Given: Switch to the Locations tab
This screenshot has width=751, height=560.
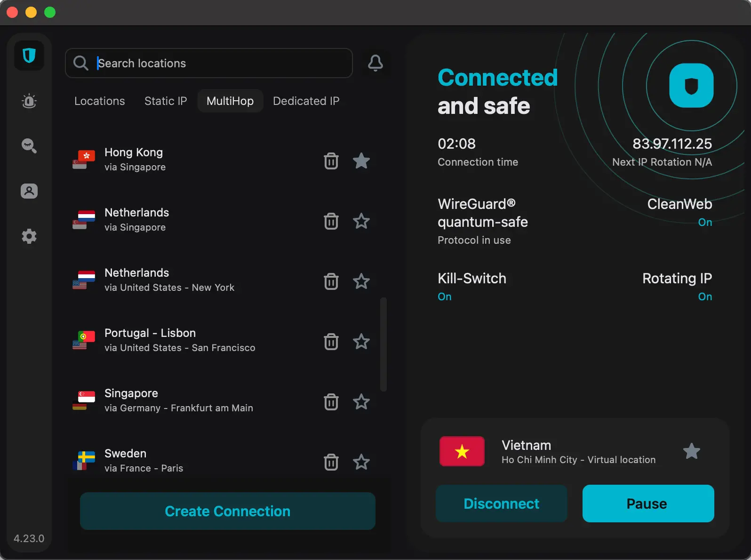Looking at the screenshot, I should pyautogui.click(x=100, y=101).
